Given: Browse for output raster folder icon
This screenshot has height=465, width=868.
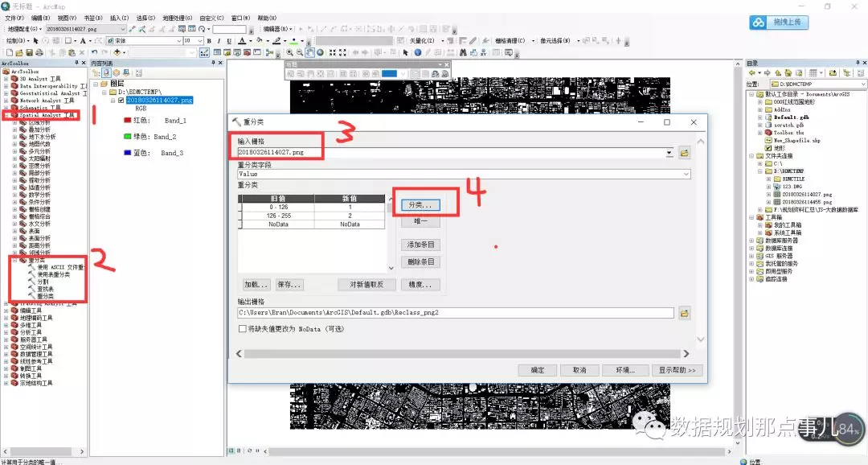Looking at the screenshot, I should click(684, 313).
